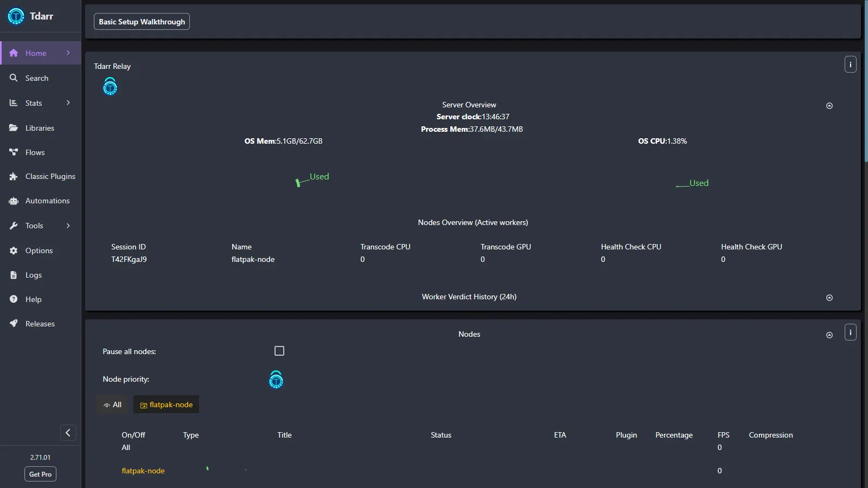
Task: Click the OS CPU percentage value
Action: pos(676,141)
